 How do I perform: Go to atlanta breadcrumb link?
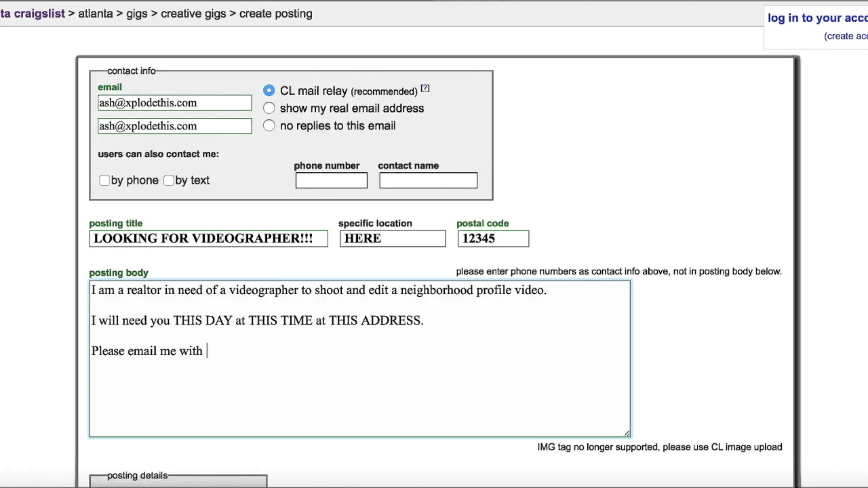point(96,14)
